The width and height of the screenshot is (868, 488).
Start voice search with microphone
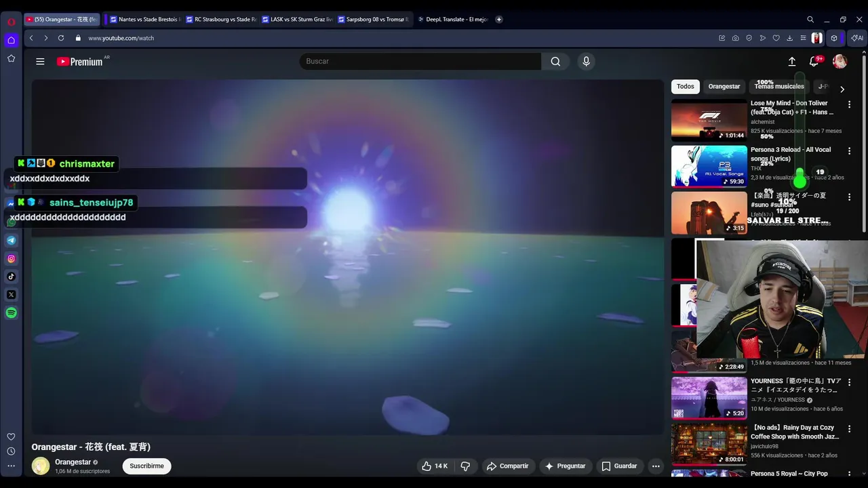pyautogui.click(x=586, y=61)
